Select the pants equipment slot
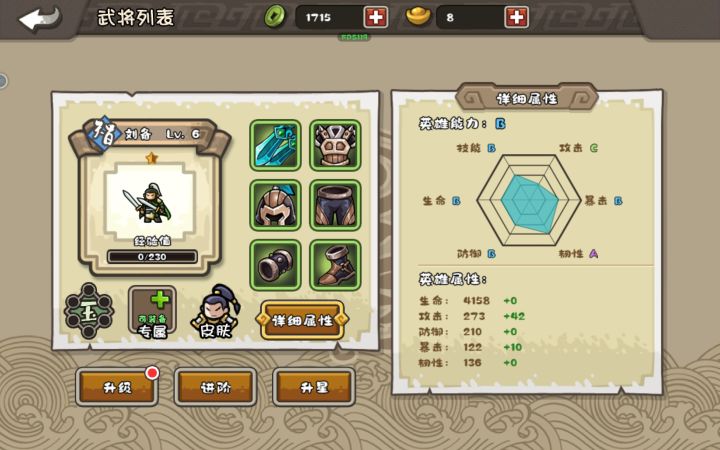The height and width of the screenshot is (450, 720). 335,205
